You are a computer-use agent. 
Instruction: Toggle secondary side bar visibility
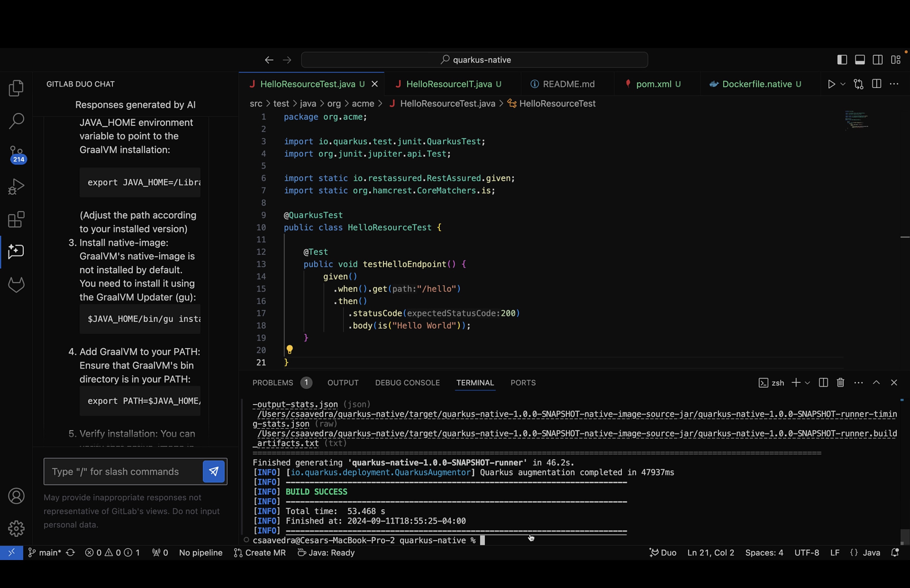pos(877,60)
